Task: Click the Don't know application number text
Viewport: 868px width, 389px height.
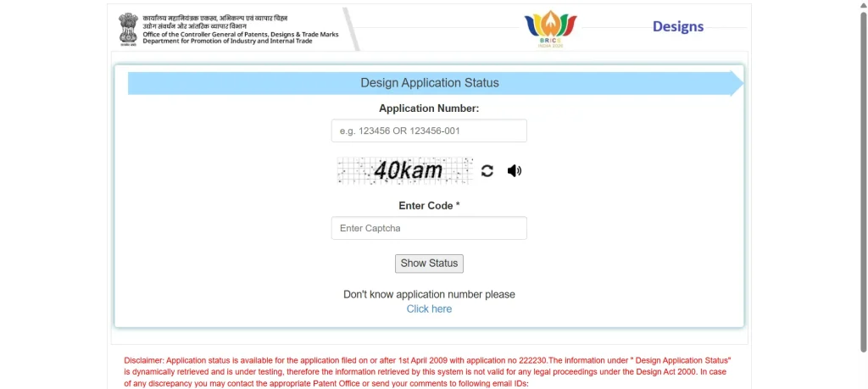Action: 429,294
